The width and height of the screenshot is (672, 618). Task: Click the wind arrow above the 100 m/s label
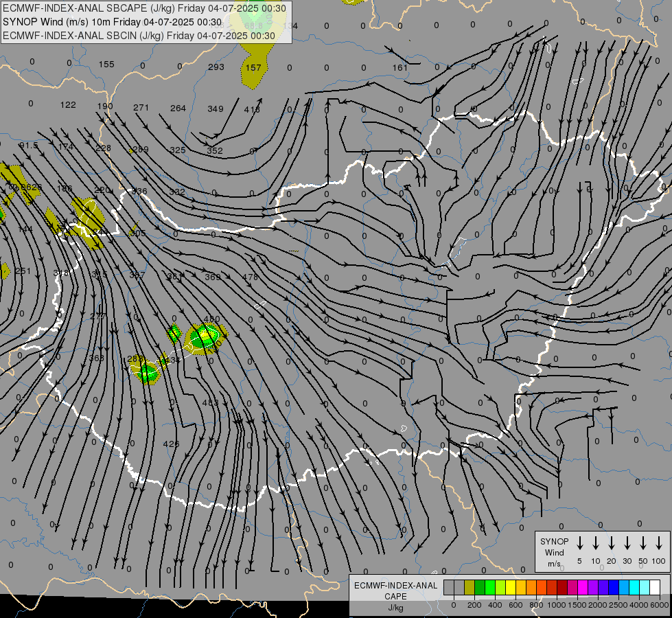coord(659,543)
